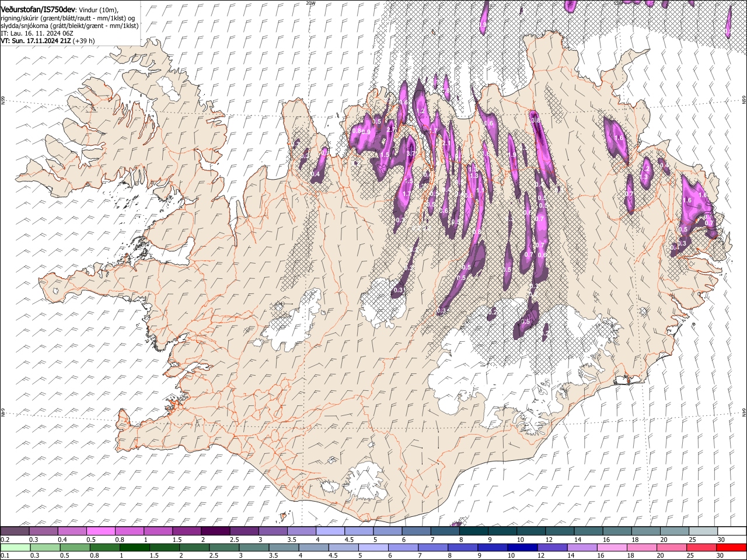Viewport: 747px width, 560px height.
Task: Select the 'slydda/snjókoma' legend description line
Action: pos(69,26)
